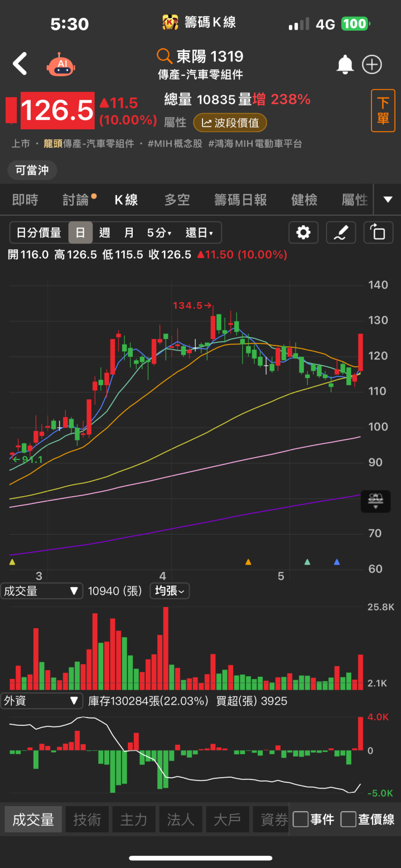Viewport: 401px width, 868px height.
Task: Enable the 查價線 checkbox
Action: (x=349, y=819)
